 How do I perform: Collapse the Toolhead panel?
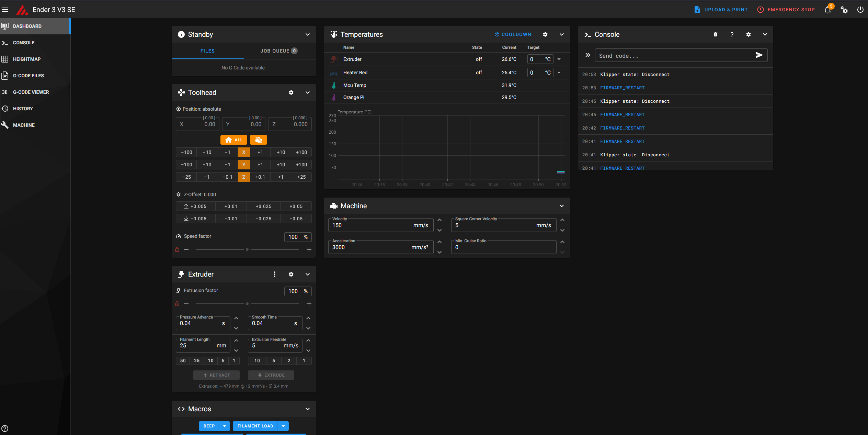tap(308, 92)
